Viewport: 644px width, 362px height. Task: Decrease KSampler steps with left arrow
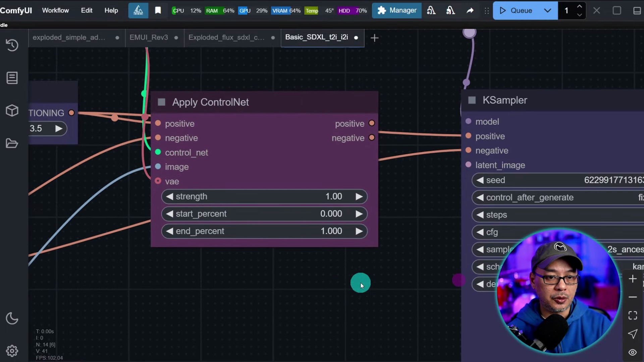pyautogui.click(x=480, y=215)
